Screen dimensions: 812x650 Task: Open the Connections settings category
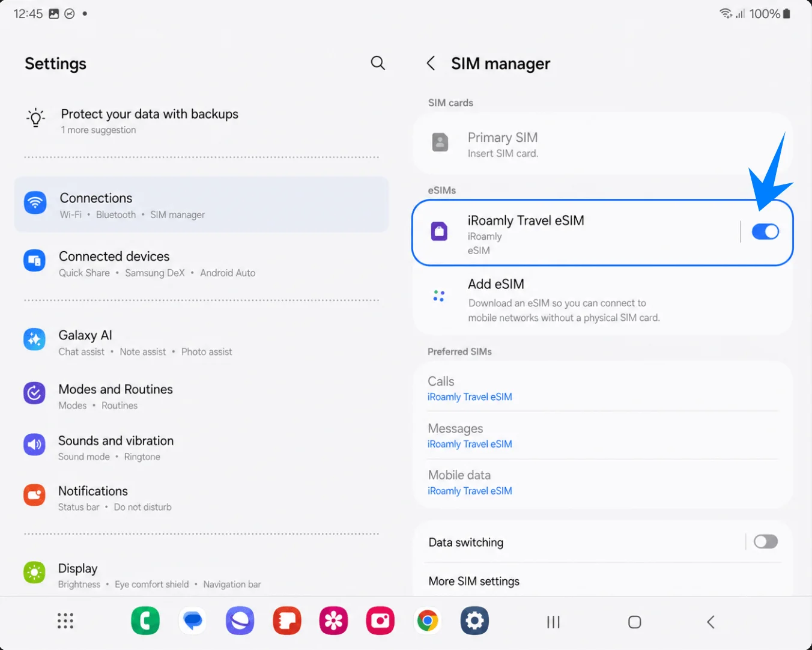pyautogui.click(x=201, y=204)
